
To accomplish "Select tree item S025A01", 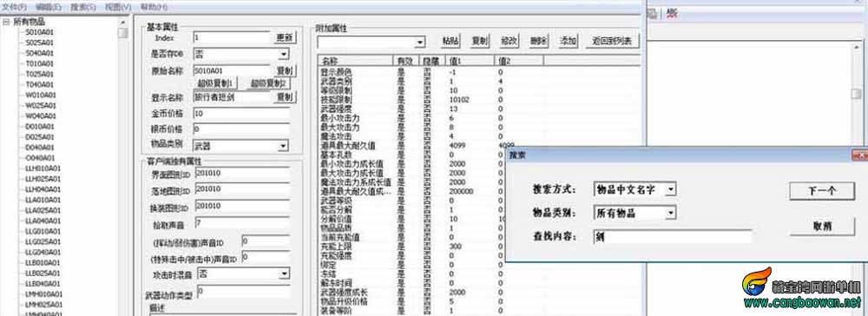I will (x=39, y=43).
